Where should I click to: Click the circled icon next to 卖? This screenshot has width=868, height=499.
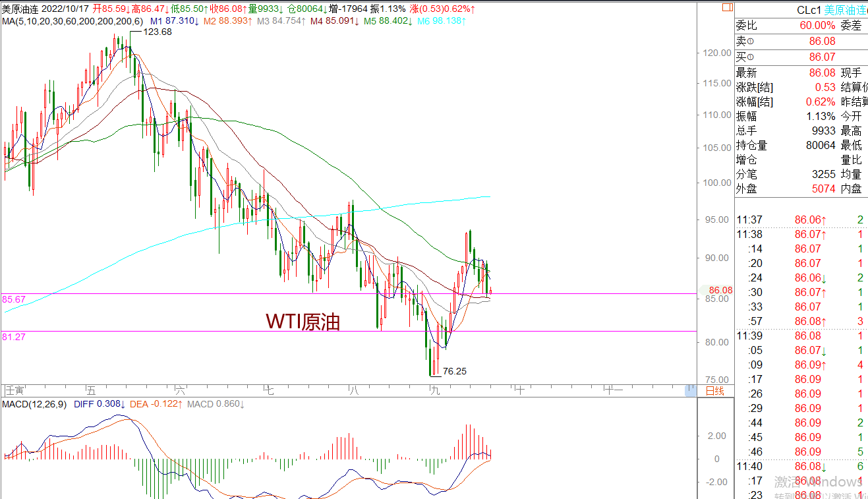pos(750,42)
